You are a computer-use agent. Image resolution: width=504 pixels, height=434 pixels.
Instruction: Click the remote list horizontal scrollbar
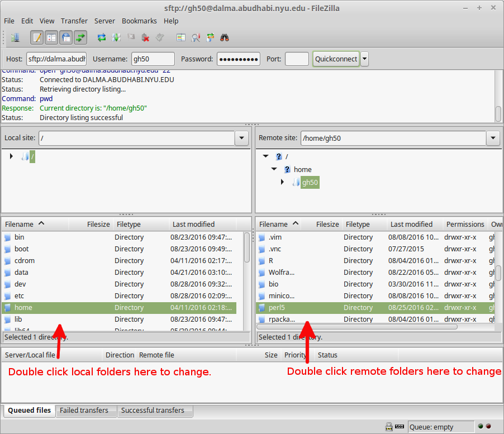click(358, 327)
